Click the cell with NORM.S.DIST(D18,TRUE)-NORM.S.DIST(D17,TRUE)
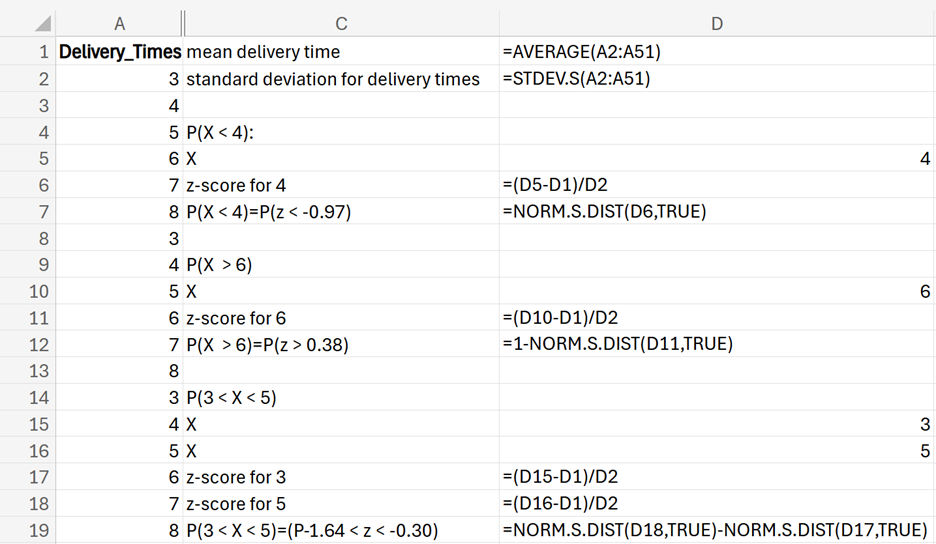This screenshot has height=544, width=936. coord(716,530)
